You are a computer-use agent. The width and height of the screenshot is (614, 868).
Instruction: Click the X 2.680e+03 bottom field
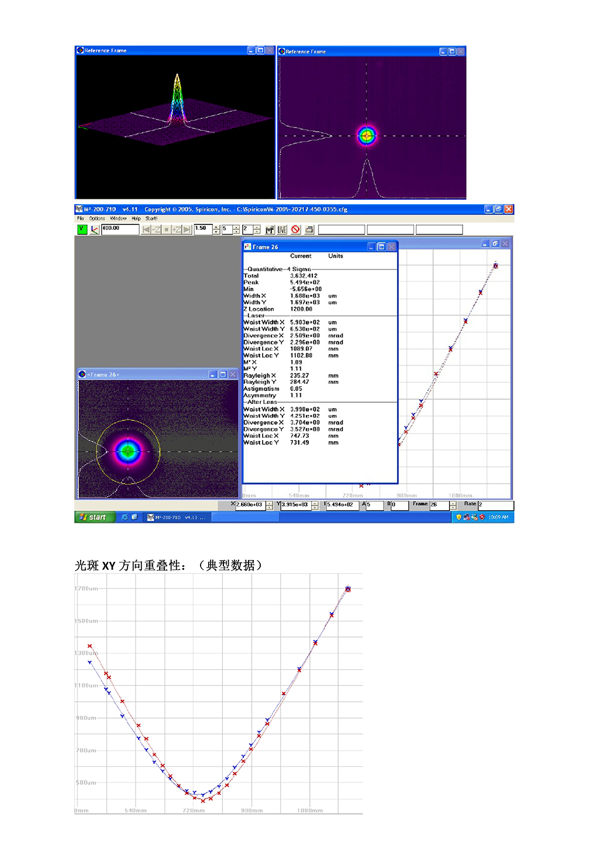250,505
